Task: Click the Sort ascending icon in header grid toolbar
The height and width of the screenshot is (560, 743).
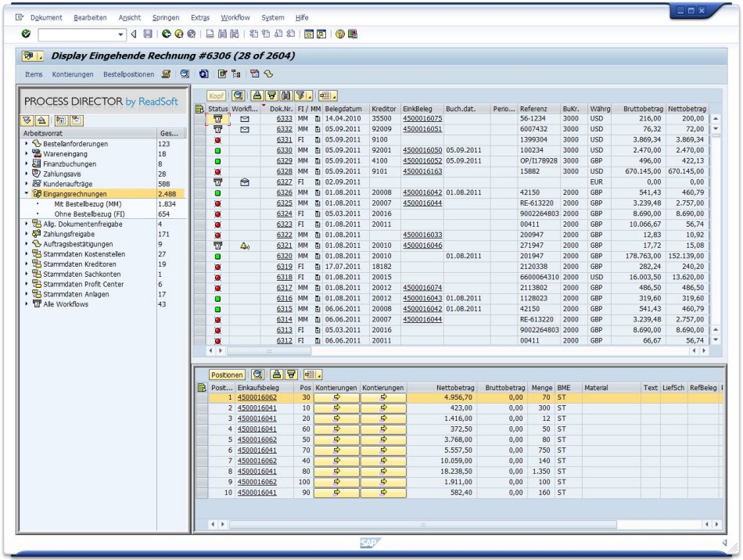Action: 257,95
